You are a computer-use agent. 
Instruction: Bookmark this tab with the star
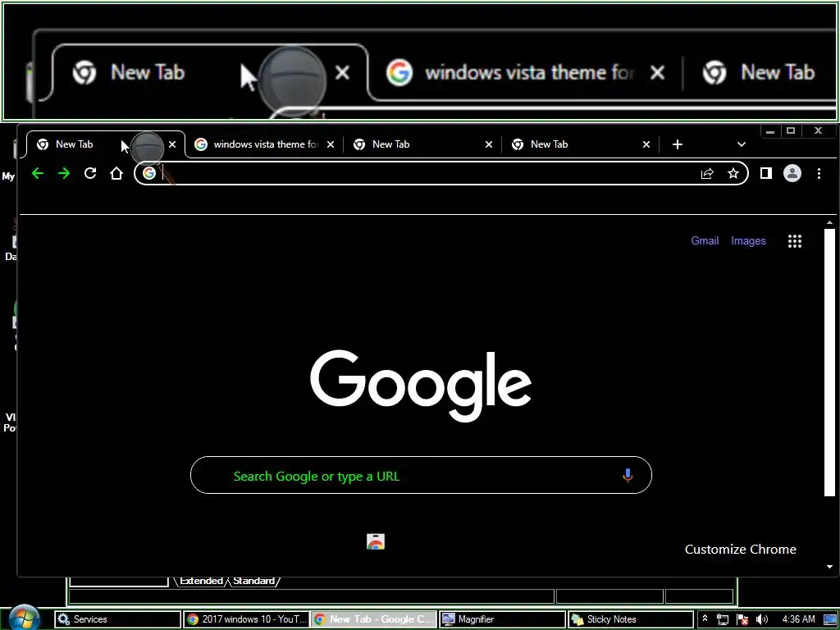[733, 173]
